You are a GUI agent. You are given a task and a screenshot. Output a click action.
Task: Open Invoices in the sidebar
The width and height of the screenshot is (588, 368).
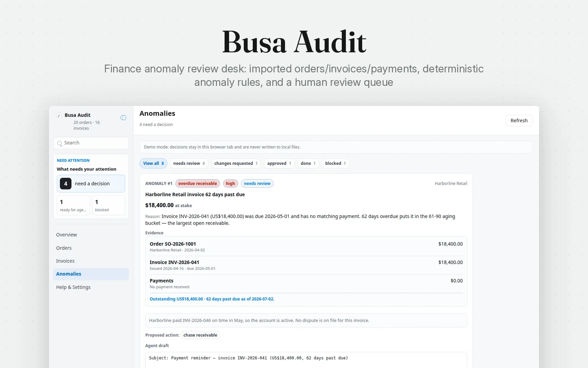pyautogui.click(x=91, y=261)
